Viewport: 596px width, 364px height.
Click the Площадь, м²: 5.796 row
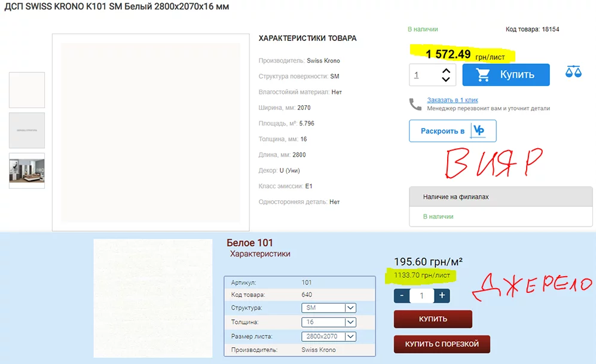point(286,124)
